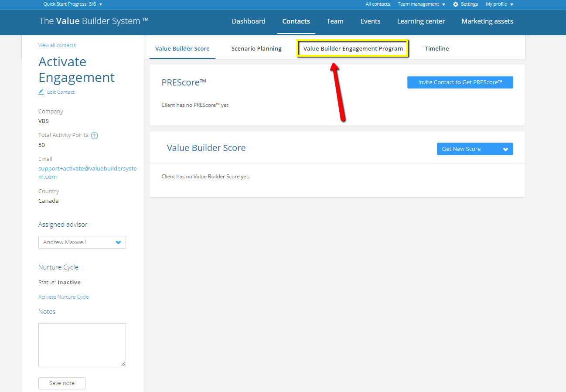
Task: Open the Assigned advisor Andrew Maxwell dropdown
Action: (x=82, y=242)
